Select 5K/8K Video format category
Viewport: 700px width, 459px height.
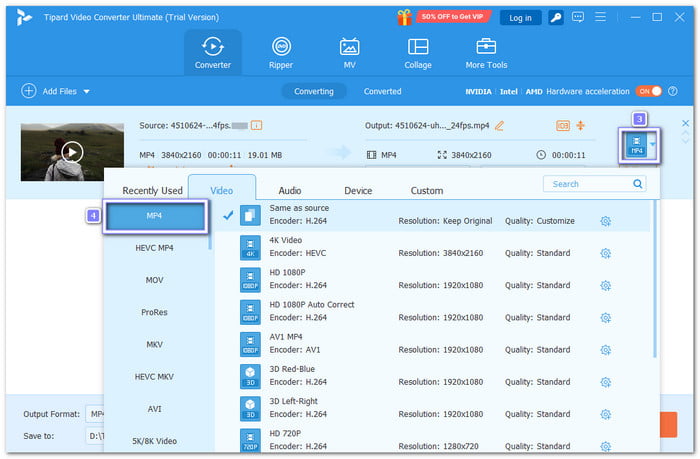[154, 441]
